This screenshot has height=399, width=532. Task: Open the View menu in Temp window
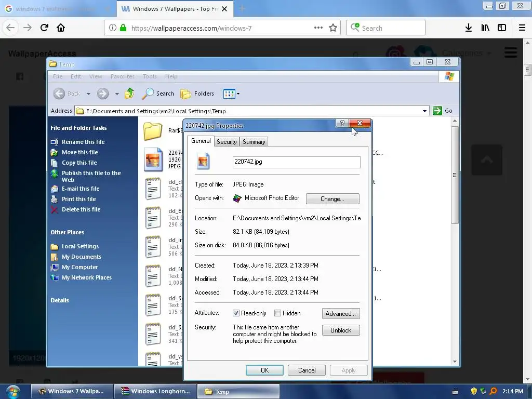[x=96, y=76]
